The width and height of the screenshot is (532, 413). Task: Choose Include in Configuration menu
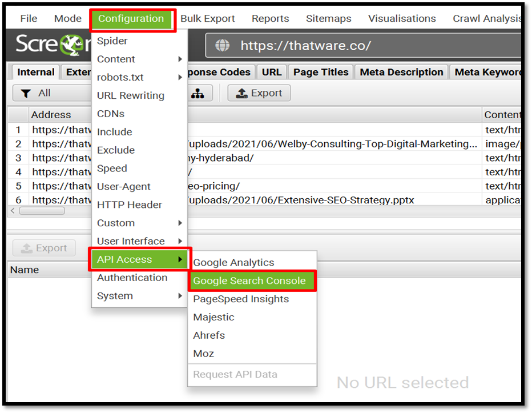[x=139, y=132]
